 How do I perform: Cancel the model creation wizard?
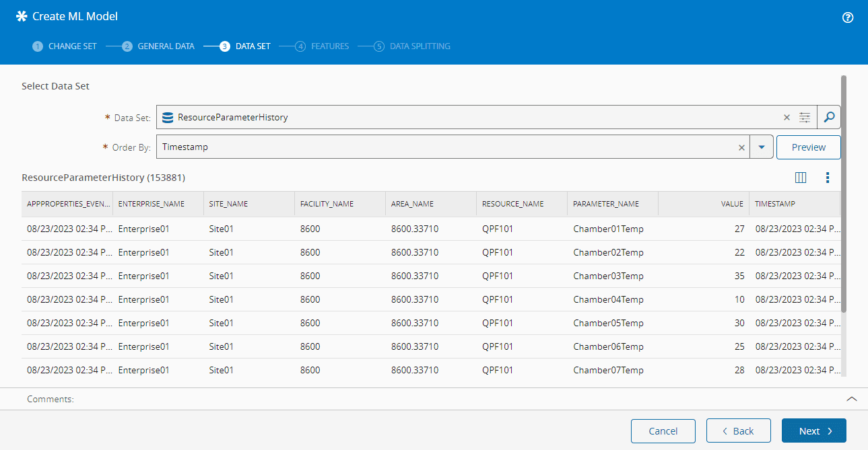pos(663,431)
